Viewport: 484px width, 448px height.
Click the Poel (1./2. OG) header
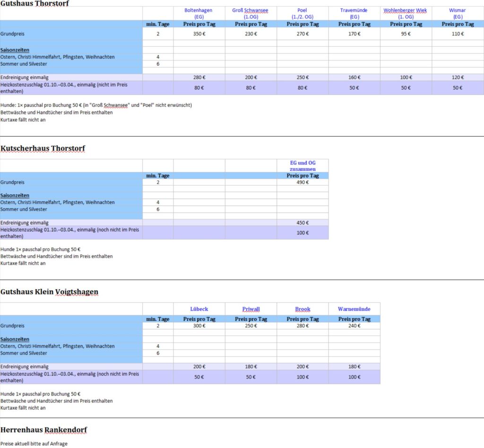click(302, 13)
